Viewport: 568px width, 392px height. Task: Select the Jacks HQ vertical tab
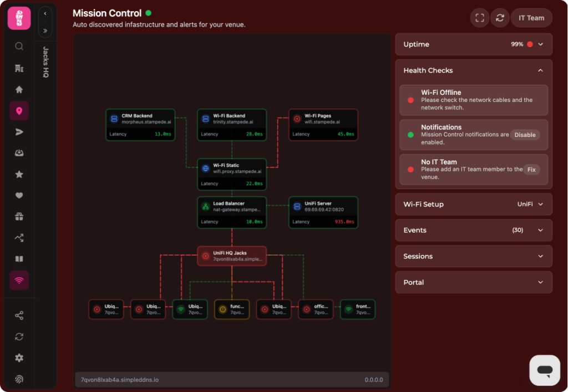(45, 62)
